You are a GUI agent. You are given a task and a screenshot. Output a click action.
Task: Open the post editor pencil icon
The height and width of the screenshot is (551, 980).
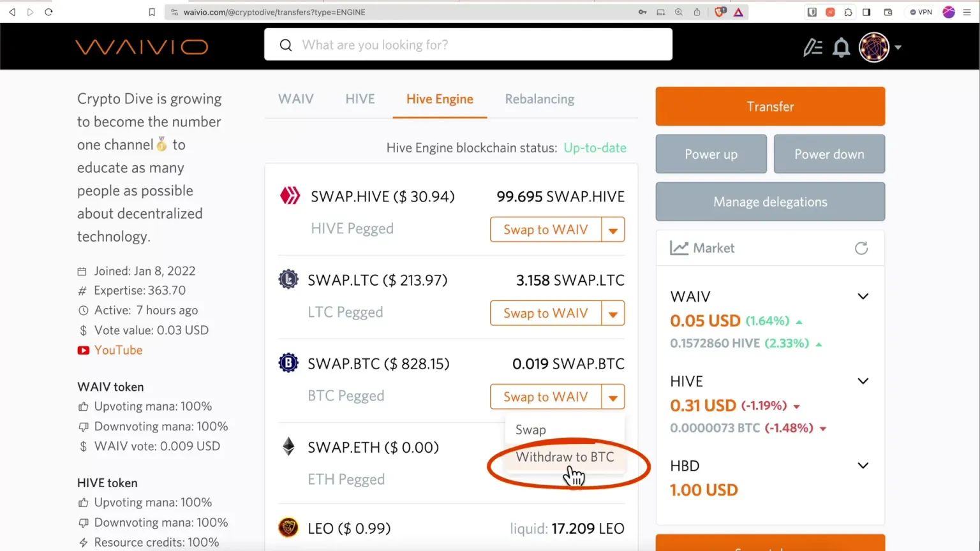pyautogui.click(x=813, y=47)
